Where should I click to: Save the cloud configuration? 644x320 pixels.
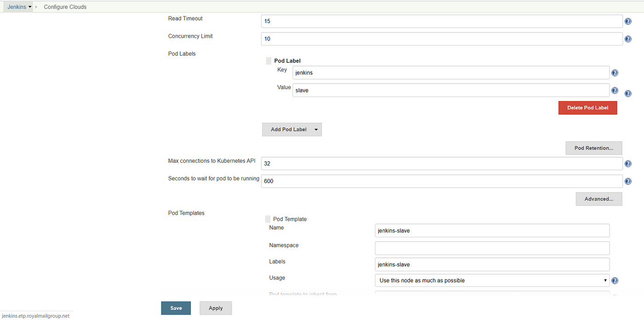pyautogui.click(x=176, y=308)
